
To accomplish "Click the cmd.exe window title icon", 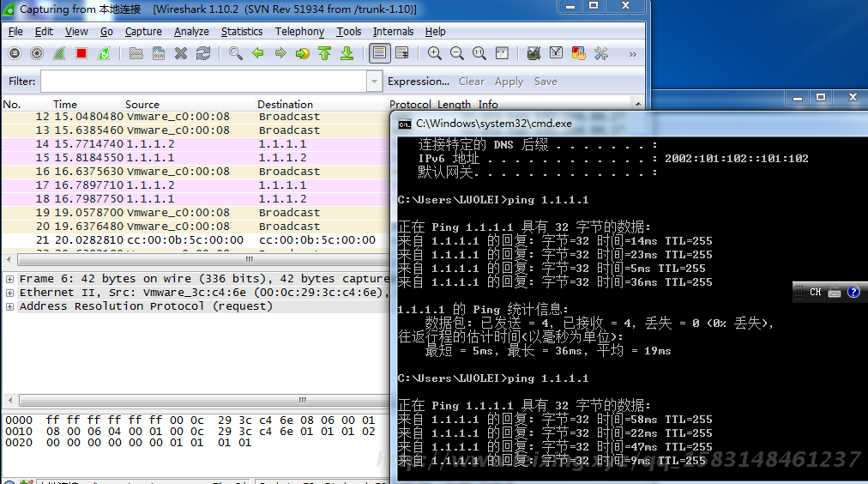I will click(x=405, y=124).
